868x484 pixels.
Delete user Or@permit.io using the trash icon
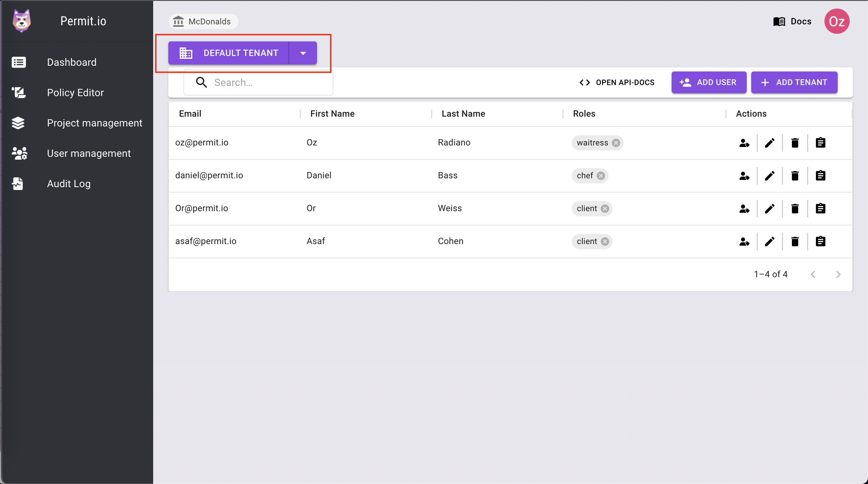795,208
